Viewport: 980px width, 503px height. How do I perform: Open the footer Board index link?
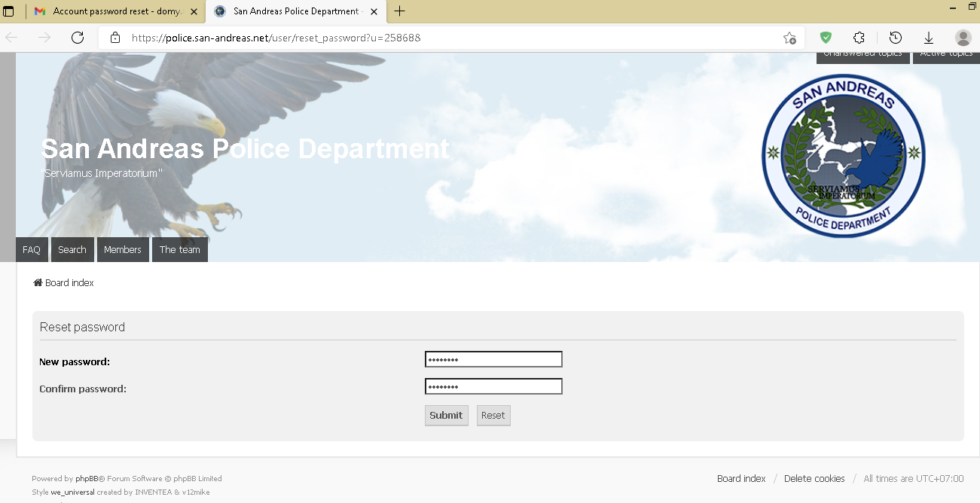tap(741, 478)
